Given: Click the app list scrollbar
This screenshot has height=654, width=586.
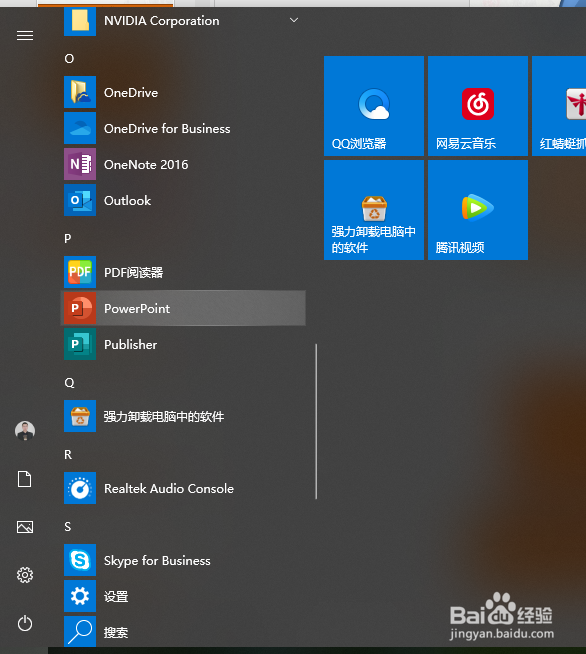Looking at the screenshot, I should coord(316,421).
